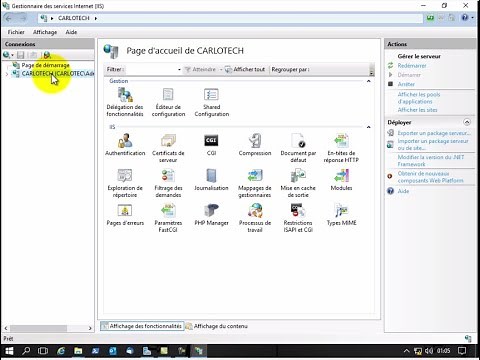Click Importer un package serveur ou de site
Viewport: 480px width, 360px height.
tap(433, 144)
